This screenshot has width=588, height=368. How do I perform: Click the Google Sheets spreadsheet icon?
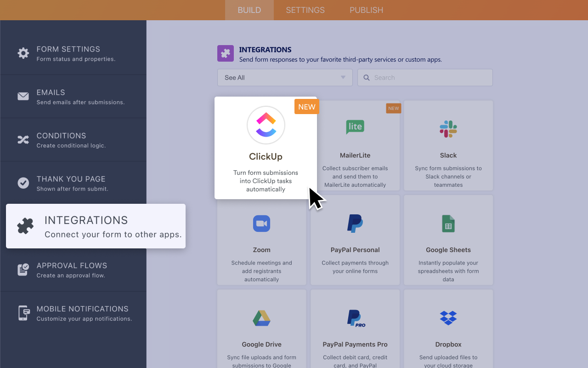448,224
